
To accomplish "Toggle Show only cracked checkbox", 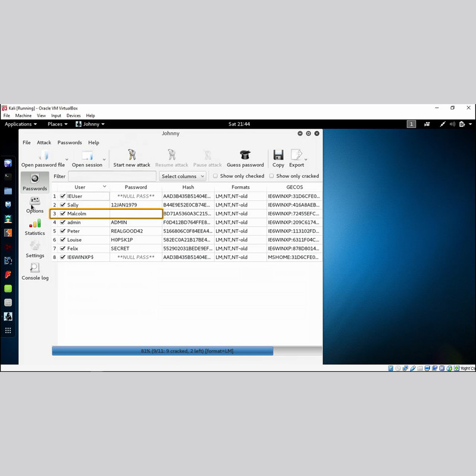I will click(271, 176).
